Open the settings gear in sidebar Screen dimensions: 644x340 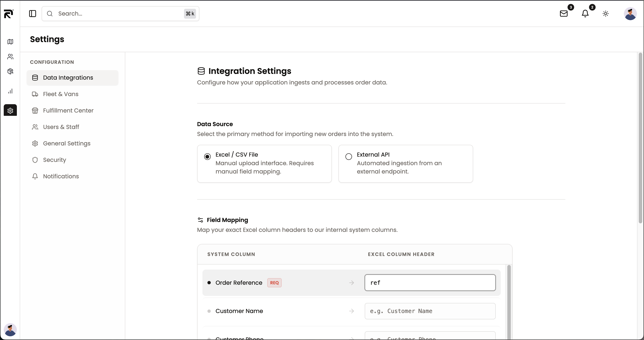pyautogui.click(x=10, y=110)
